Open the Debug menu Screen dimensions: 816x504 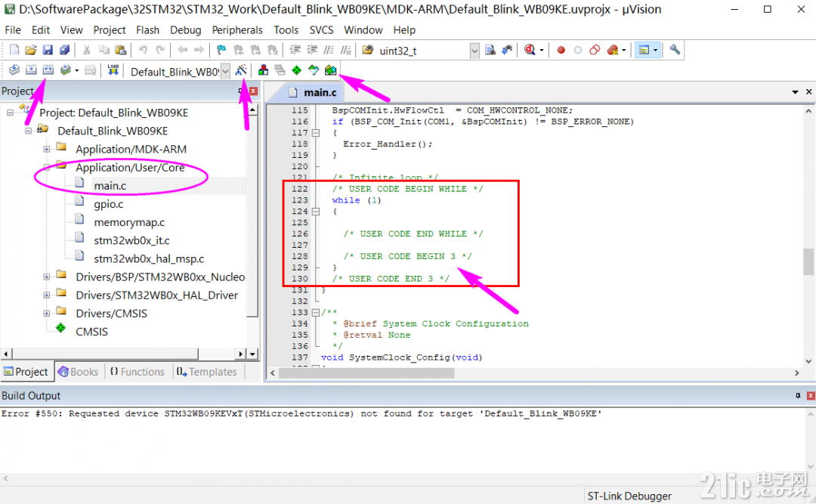[185, 30]
